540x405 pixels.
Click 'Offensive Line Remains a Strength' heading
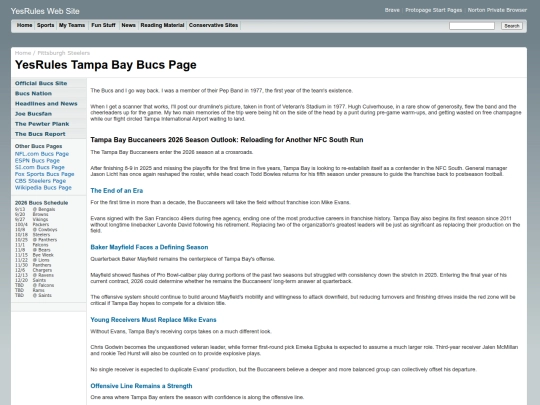(141, 386)
